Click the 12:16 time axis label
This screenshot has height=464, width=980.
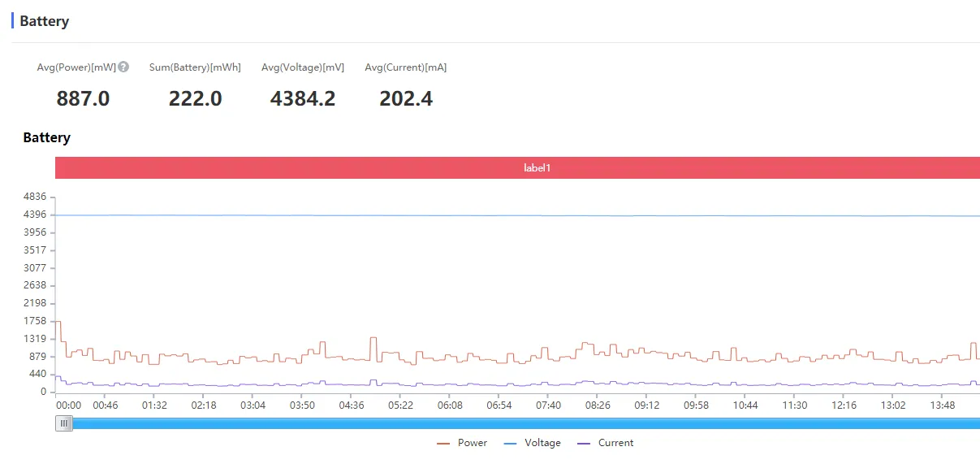(844, 405)
